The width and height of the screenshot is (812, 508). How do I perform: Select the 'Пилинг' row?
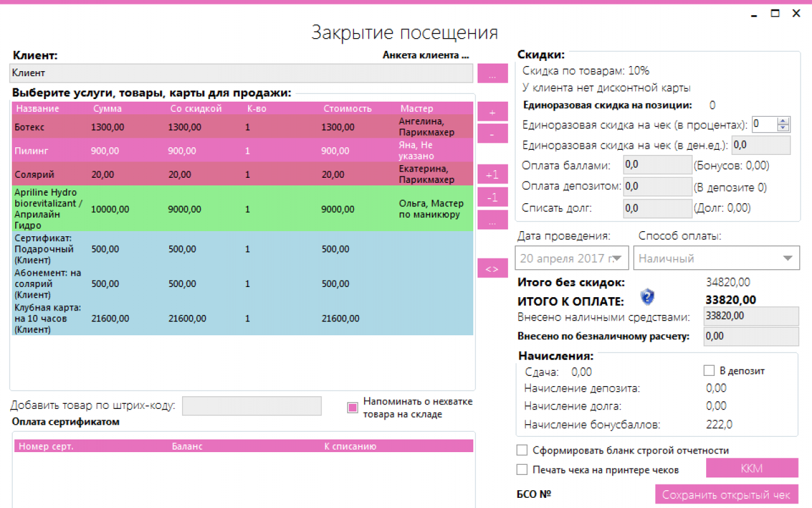pyautogui.click(x=243, y=150)
